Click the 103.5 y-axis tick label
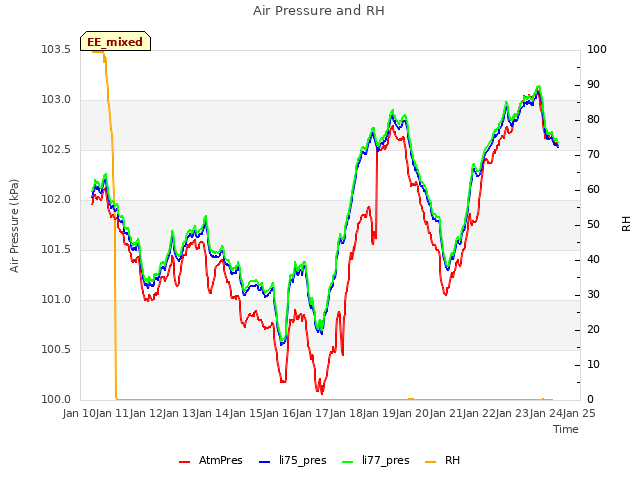 tap(56, 50)
